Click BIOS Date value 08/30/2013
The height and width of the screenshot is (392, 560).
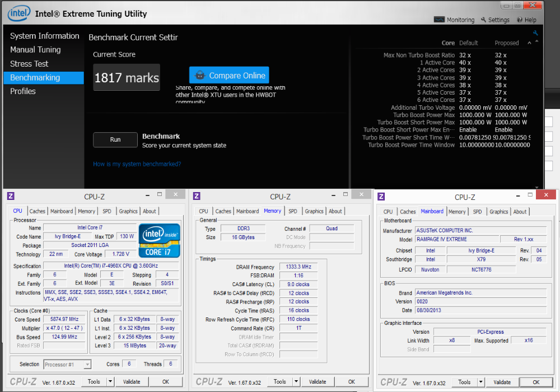click(480, 310)
